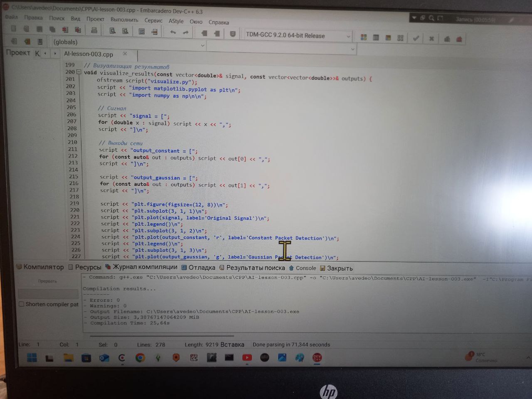Open the AStyle menu
The height and width of the screenshot is (399, 532).
pyautogui.click(x=176, y=21)
